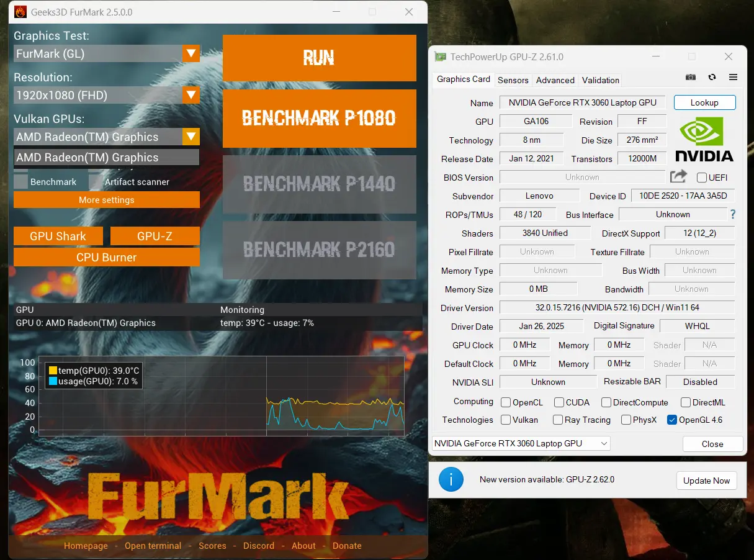Select AMD Radeon(TM) Graphics list option

[106, 157]
